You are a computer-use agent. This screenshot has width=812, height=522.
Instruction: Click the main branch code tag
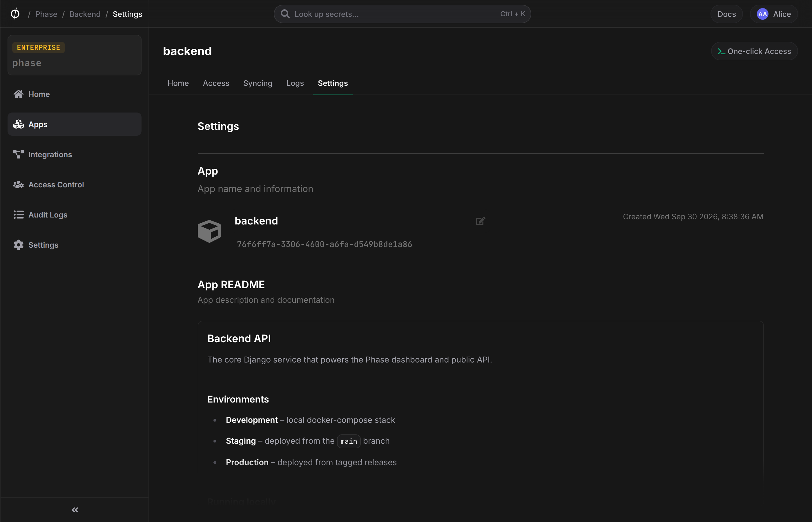[349, 441]
